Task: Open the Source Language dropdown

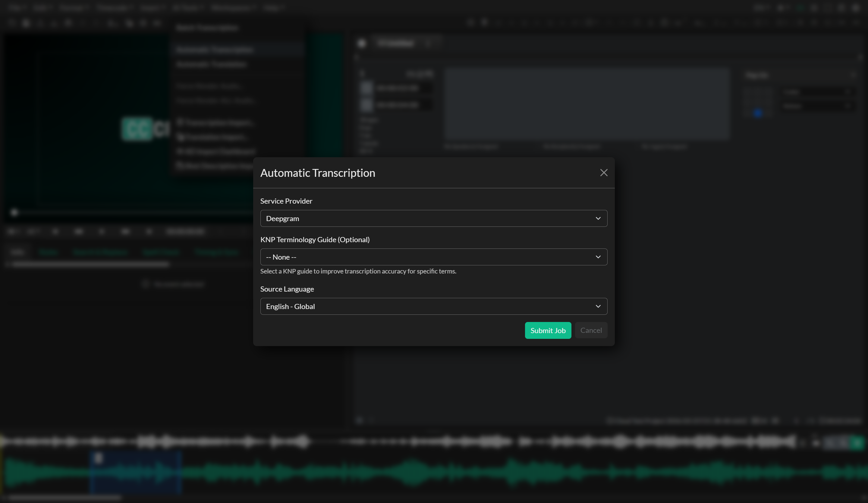Action: (434, 306)
